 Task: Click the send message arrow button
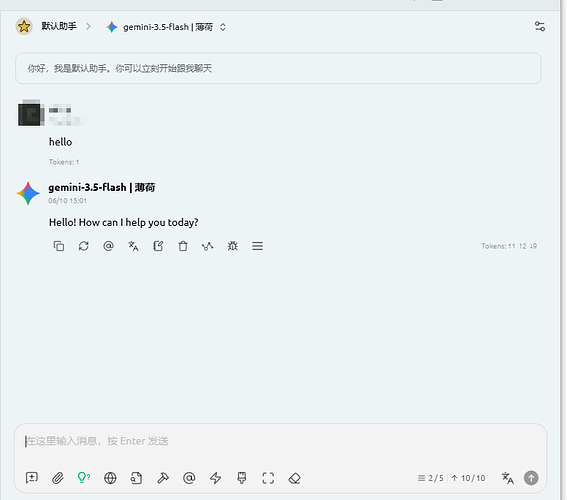531,478
